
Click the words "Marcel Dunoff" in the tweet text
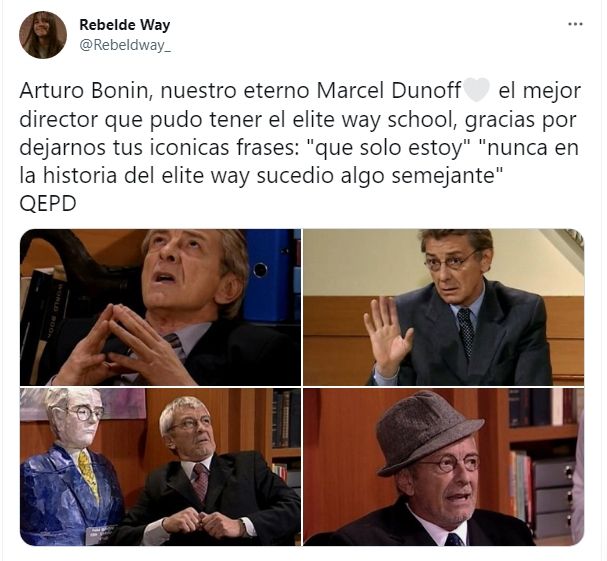(389, 91)
